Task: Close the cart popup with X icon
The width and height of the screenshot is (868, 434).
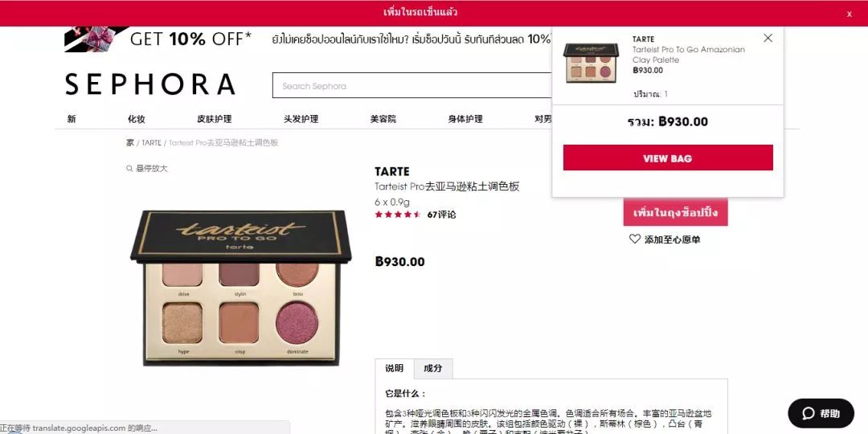Action: tap(768, 38)
